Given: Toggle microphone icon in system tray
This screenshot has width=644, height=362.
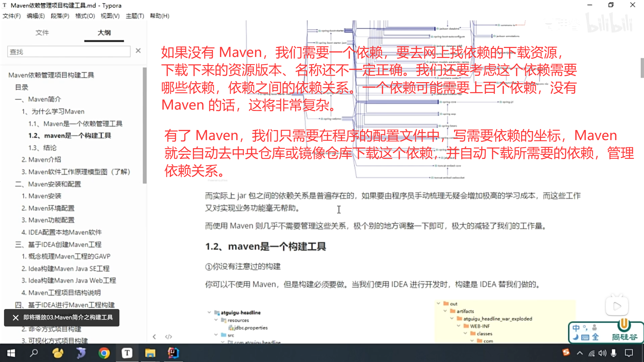Looking at the screenshot, I should click(x=613, y=353).
